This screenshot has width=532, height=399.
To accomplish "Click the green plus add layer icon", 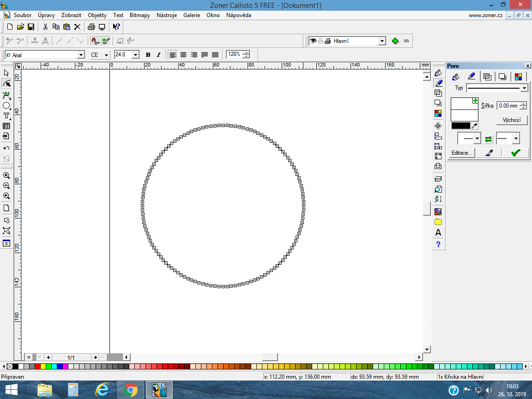I will click(395, 41).
